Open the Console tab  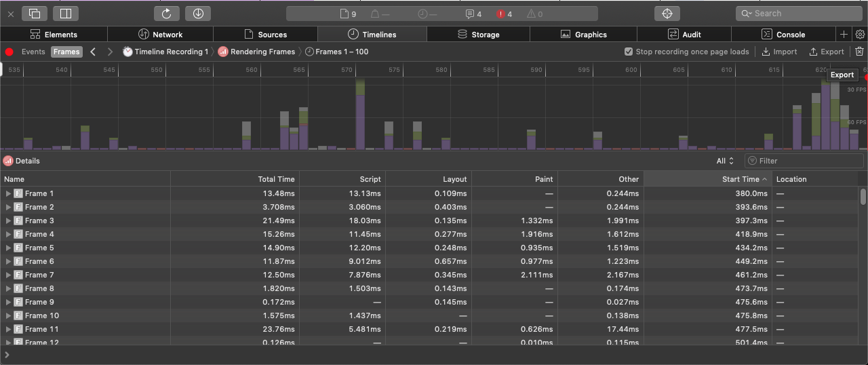[x=783, y=34]
